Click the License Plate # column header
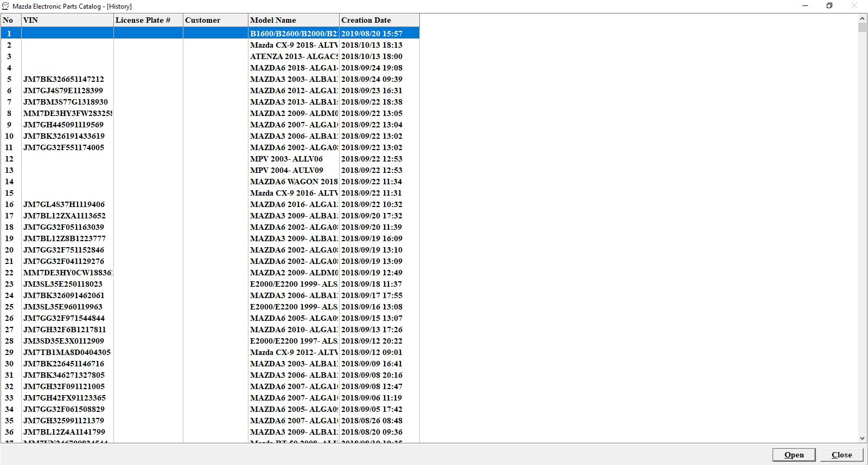The height and width of the screenshot is (465, 868). pos(148,20)
